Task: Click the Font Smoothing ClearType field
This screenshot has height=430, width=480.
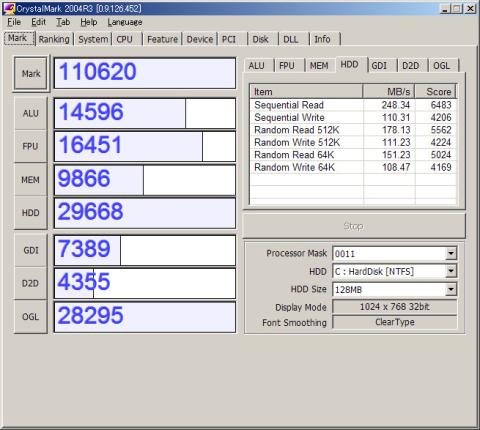Action: coord(395,322)
